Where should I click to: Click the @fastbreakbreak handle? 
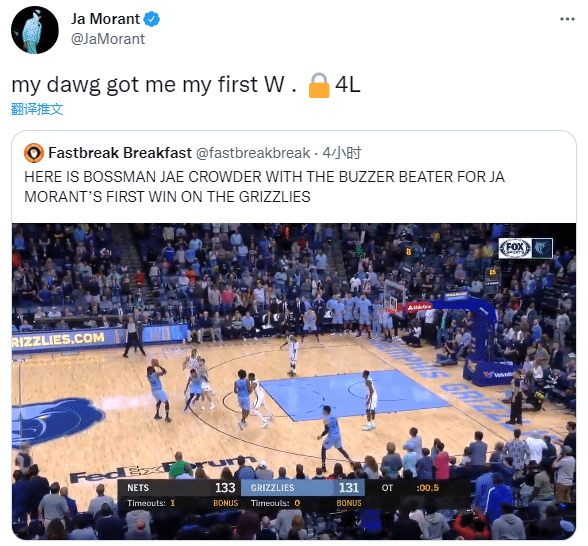click(x=253, y=153)
